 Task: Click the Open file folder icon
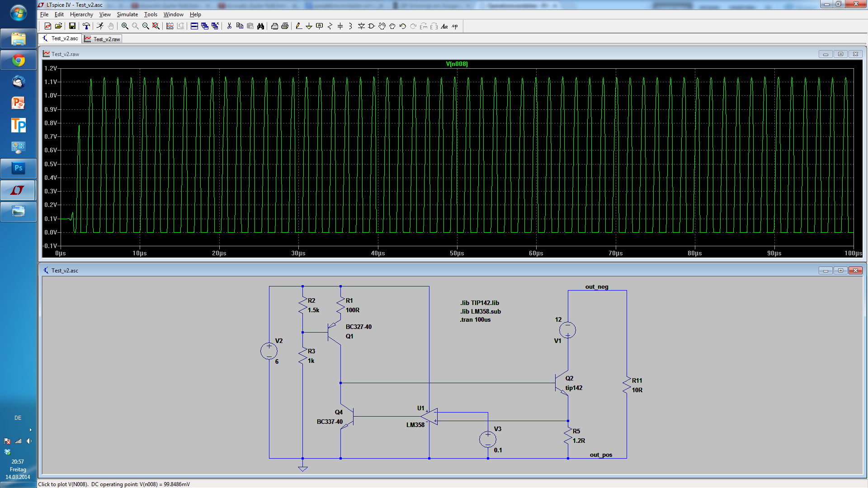58,26
